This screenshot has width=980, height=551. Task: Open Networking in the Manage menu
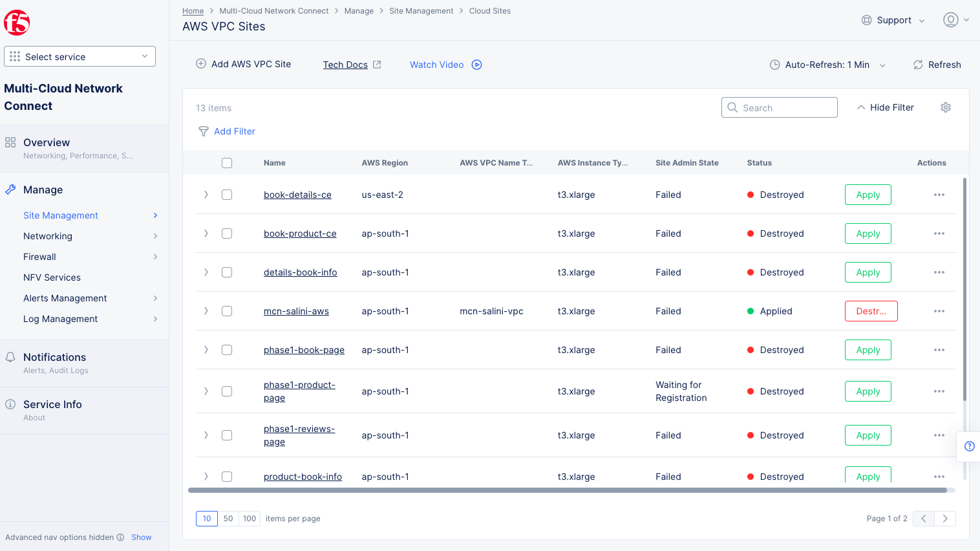[x=48, y=236]
